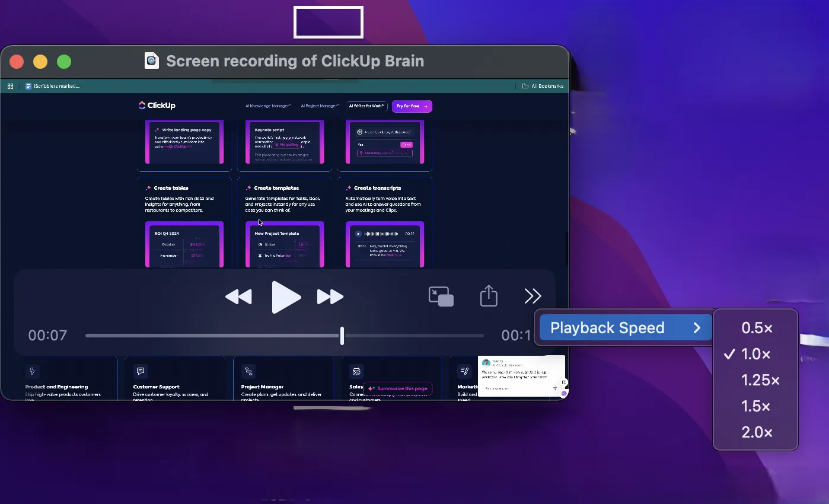The width and height of the screenshot is (829, 504).
Task: Open the All Bookmarks folder
Action: (x=543, y=86)
